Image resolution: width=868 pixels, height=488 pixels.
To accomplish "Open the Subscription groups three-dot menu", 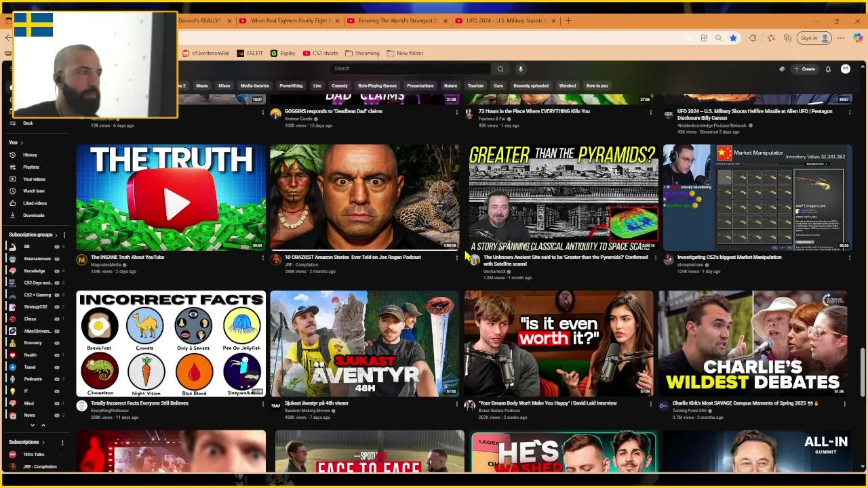I will point(64,235).
